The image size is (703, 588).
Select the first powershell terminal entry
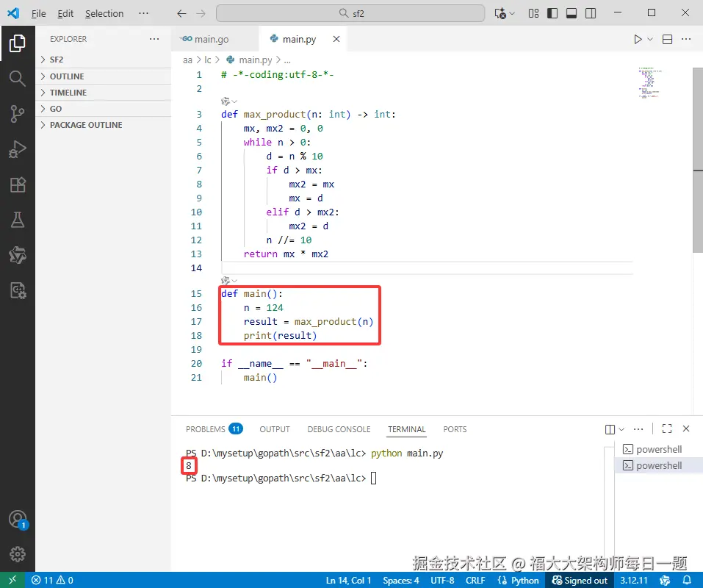click(x=659, y=449)
